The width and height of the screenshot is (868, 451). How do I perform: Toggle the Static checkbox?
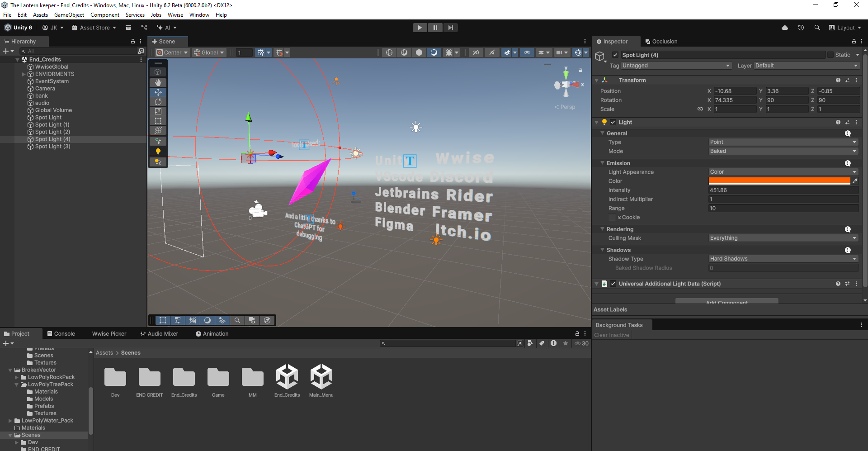click(830, 55)
